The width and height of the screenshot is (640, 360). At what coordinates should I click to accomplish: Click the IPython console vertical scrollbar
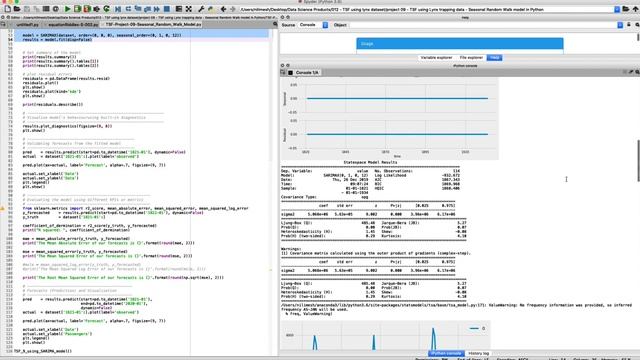tap(638, 161)
